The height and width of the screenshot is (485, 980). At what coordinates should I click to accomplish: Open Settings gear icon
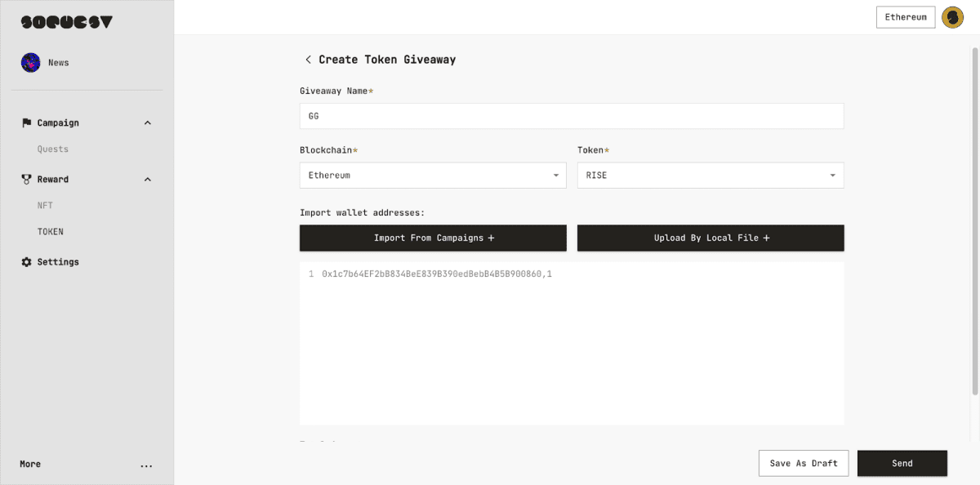pyautogui.click(x=26, y=262)
